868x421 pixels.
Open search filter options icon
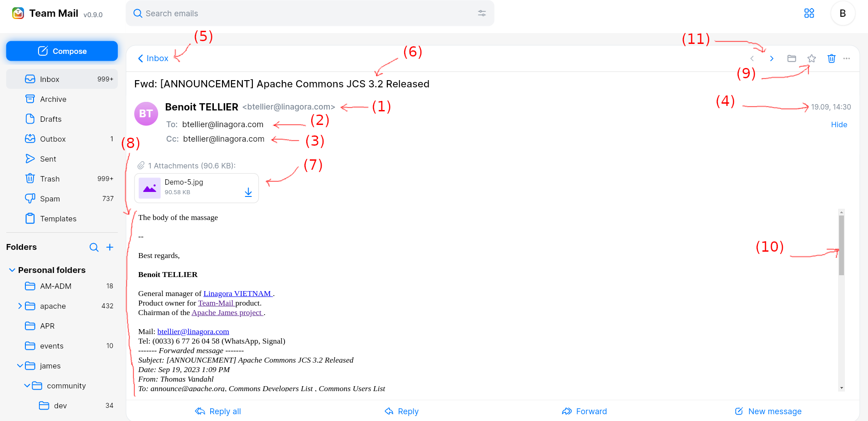pyautogui.click(x=482, y=13)
